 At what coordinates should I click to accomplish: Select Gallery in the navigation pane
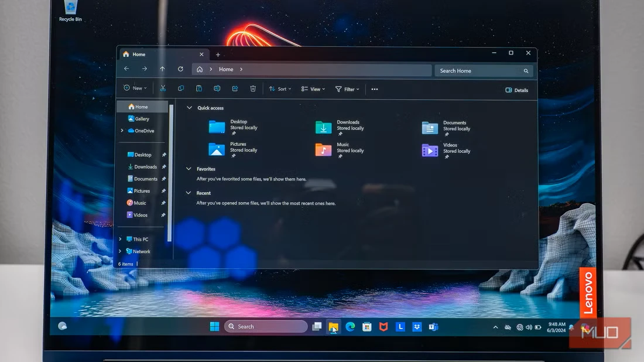click(x=142, y=119)
